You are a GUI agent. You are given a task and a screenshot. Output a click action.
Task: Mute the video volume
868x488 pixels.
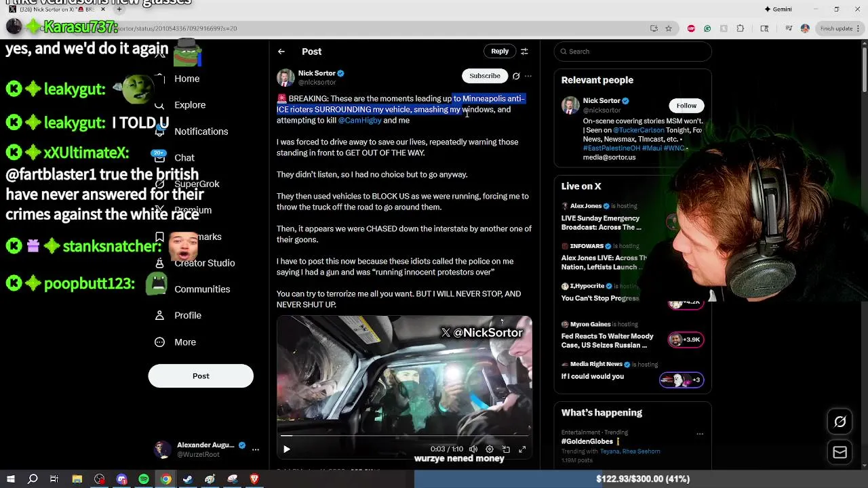click(x=473, y=449)
